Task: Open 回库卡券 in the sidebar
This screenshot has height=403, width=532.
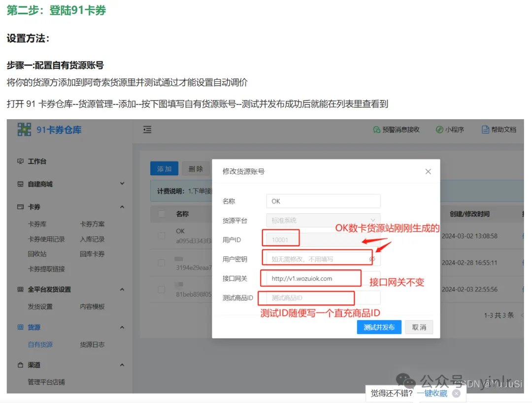Action: [x=92, y=254]
